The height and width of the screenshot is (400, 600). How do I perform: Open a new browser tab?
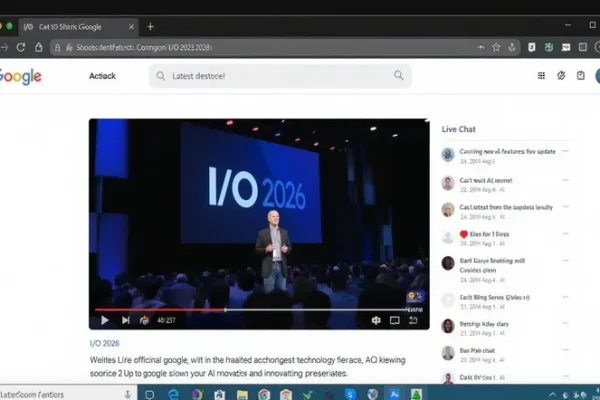tap(150, 27)
